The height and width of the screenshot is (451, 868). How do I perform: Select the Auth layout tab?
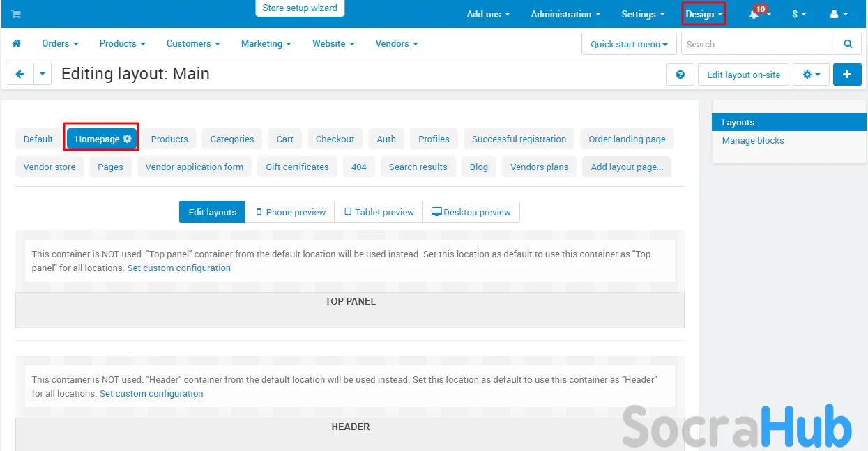point(386,139)
